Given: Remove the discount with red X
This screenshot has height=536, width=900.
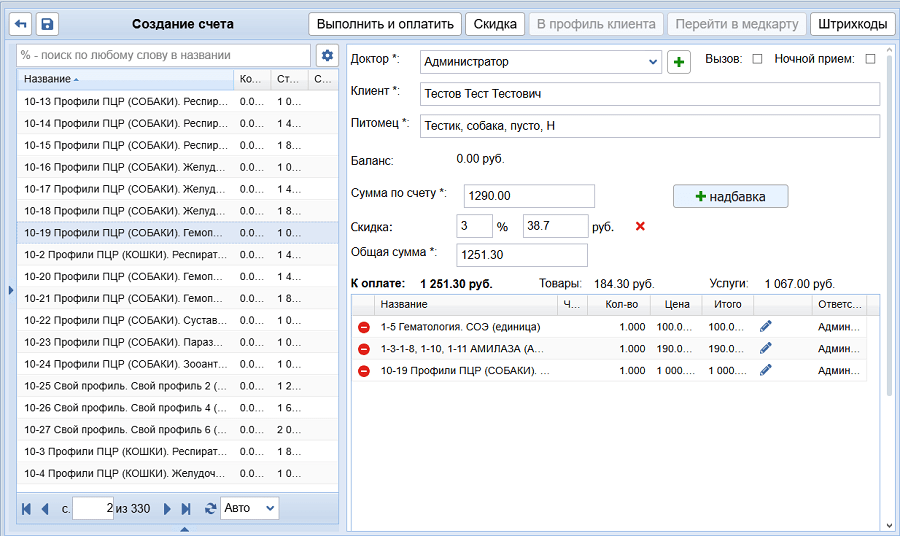Looking at the screenshot, I should click(x=640, y=227).
